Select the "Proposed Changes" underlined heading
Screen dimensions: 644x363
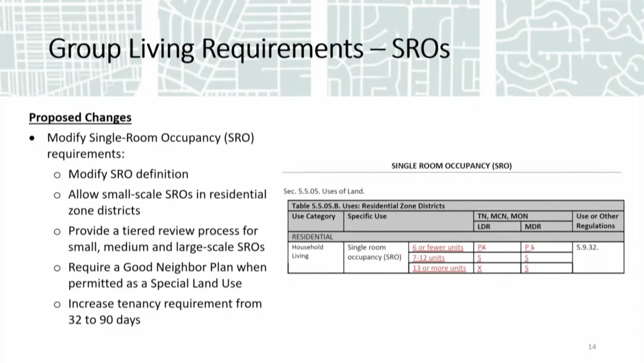pos(80,117)
